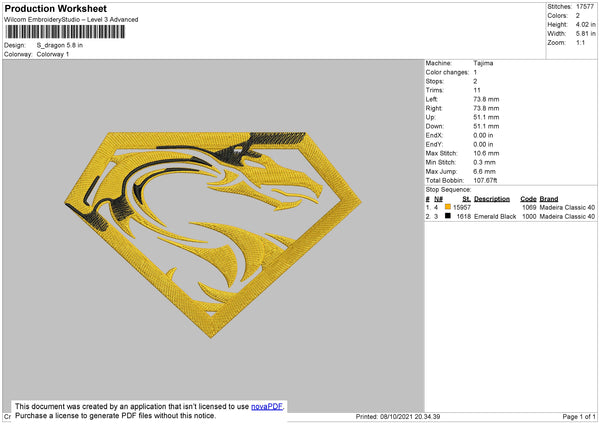Select the Max Stitch value '10.6 mm'
The width and height of the screenshot is (600, 424).
pos(486,153)
